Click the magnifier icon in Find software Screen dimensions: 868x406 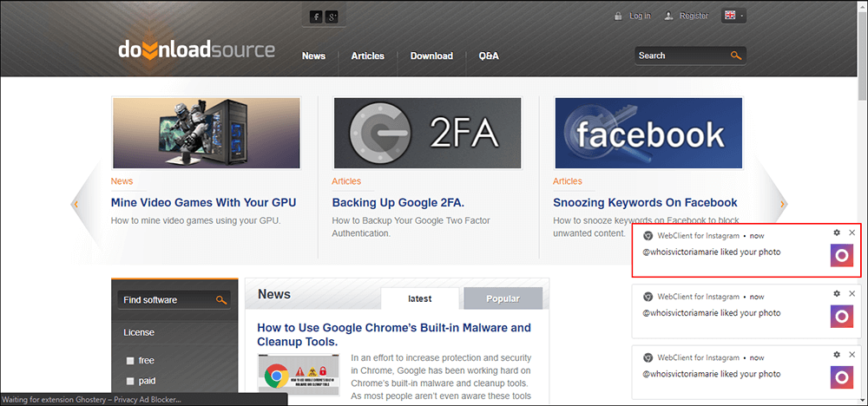coord(221,300)
